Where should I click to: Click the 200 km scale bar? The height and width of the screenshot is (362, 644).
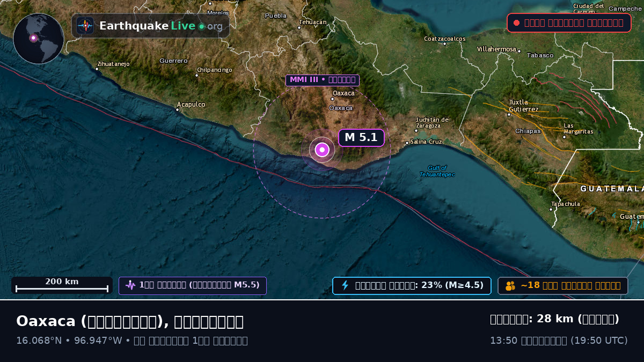(62, 285)
